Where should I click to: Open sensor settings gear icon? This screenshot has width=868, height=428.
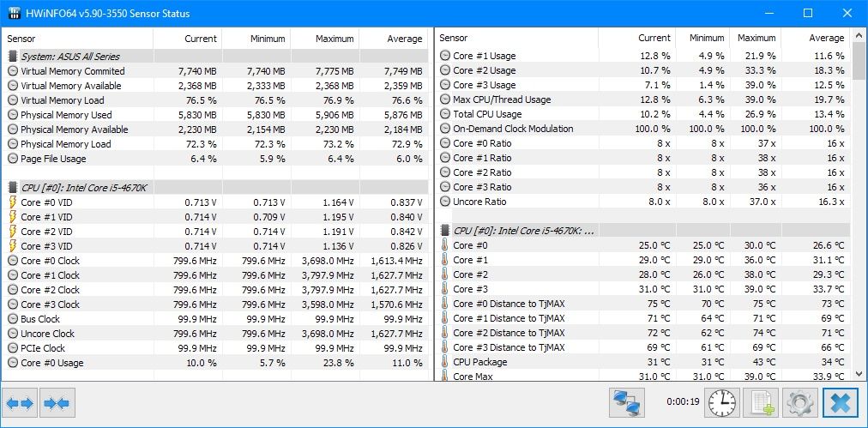point(800,402)
